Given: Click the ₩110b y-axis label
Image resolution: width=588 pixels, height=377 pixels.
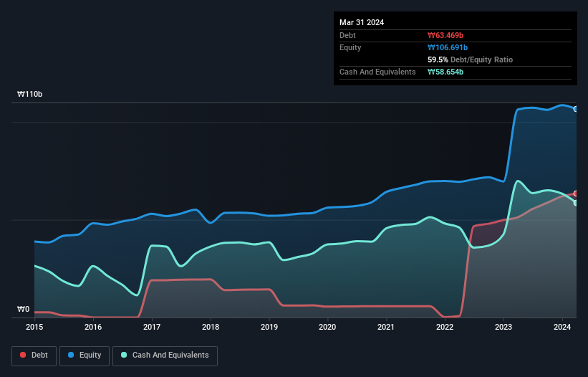Looking at the screenshot, I should pos(29,94).
